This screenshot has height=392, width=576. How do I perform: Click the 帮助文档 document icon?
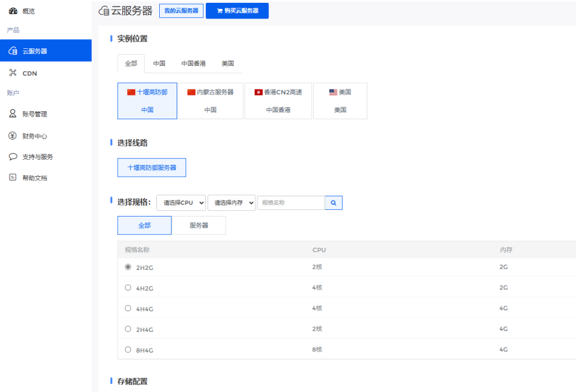13,178
